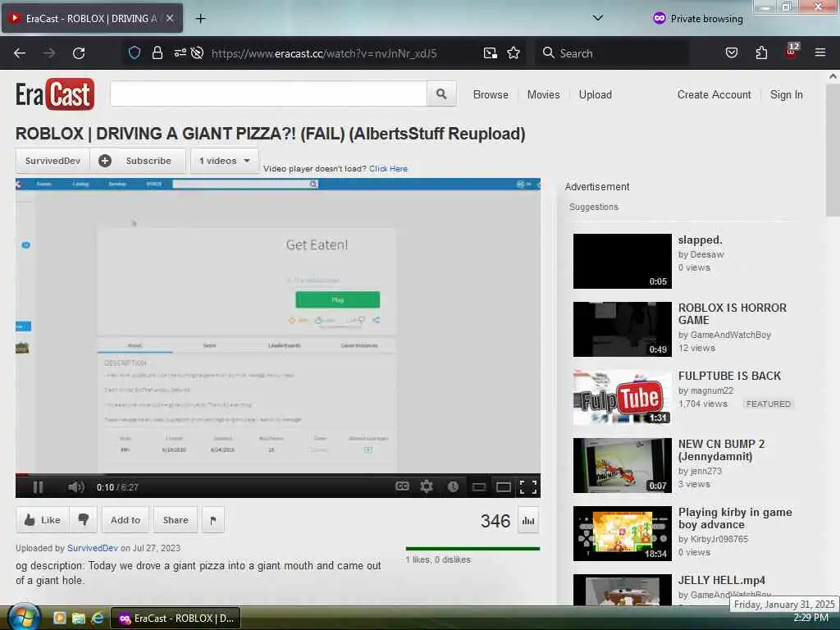Open the Movies section
Screen dimensions: 840x630
pyautogui.click(x=543, y=95)
